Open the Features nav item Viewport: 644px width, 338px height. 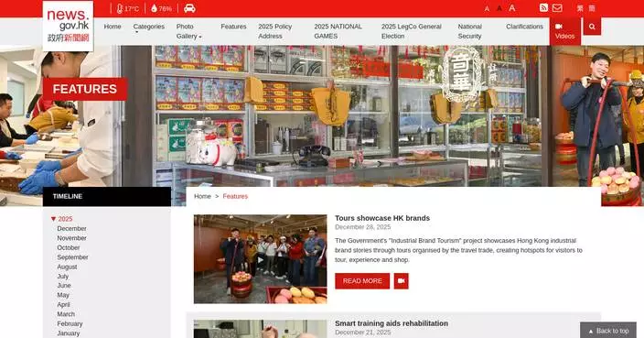coord(233,27)
